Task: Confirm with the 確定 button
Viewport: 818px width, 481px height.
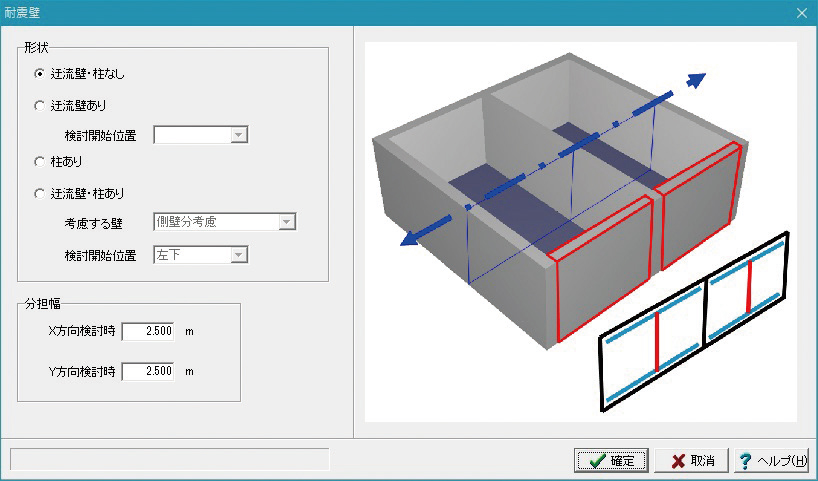Action: click(611, 461)
